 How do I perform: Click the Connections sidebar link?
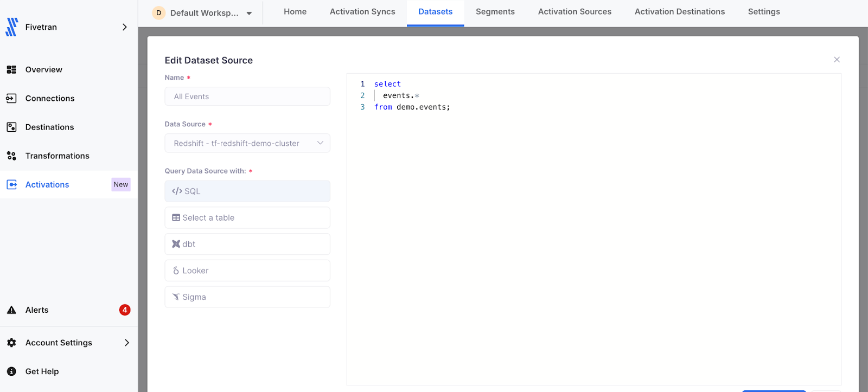coord(50,99)
